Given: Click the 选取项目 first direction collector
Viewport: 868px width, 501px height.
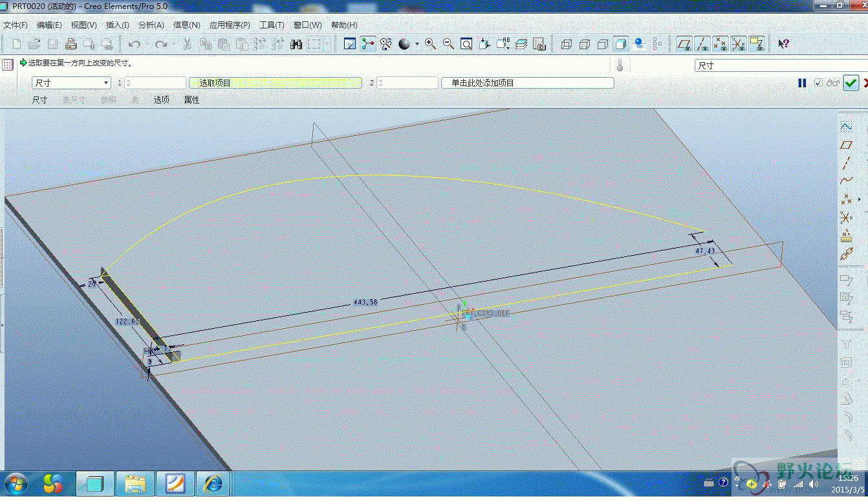Looking at the screenshot, I should (276, 83).
